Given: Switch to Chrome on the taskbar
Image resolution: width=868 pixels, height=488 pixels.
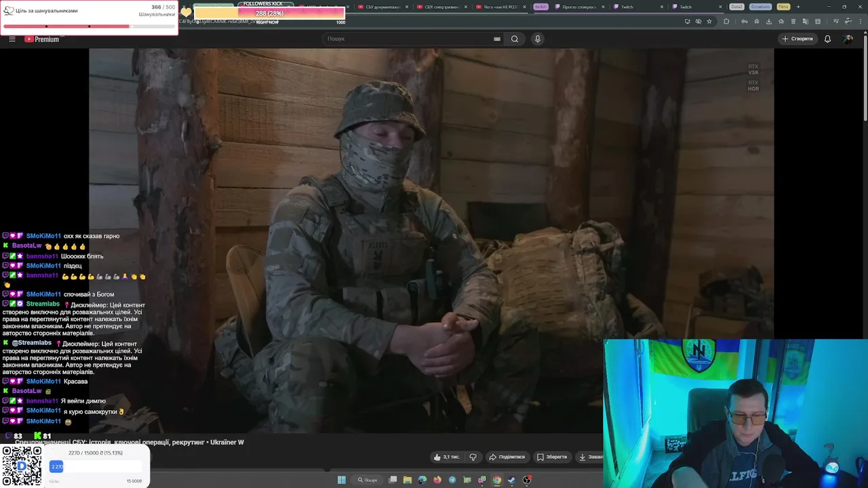Looking at the screenshot, I should 497,480.
